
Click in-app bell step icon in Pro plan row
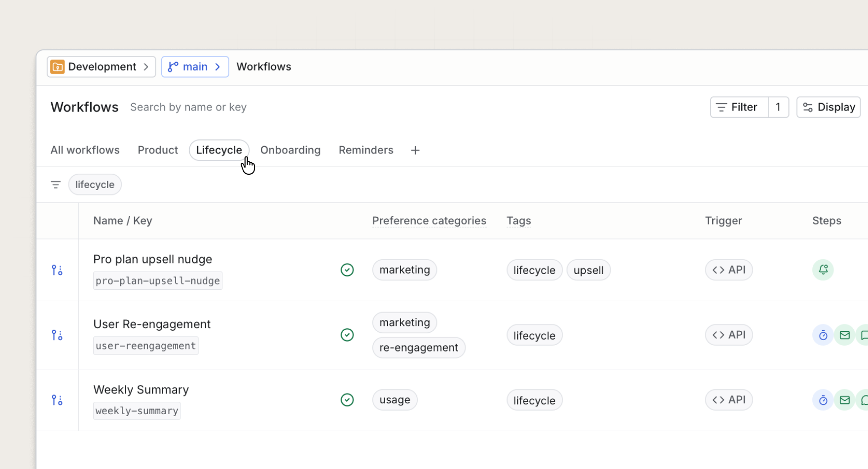(x=823, y=270)
